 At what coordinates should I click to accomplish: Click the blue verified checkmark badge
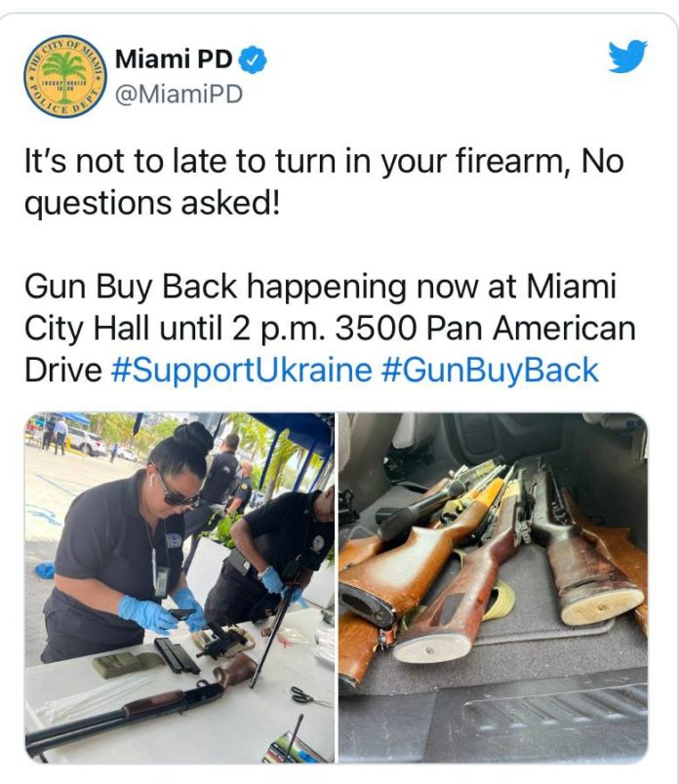tap(253, 60)
